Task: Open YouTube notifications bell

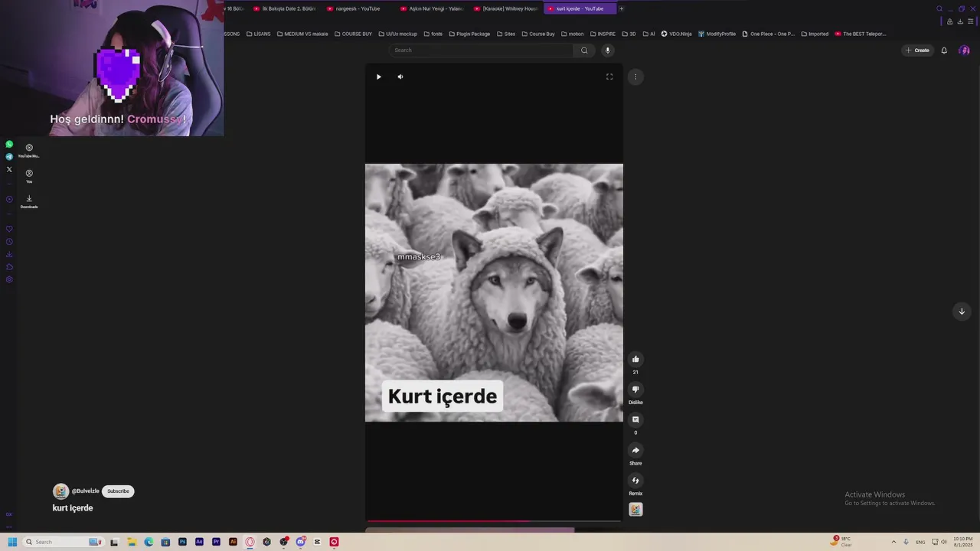Action: [944, 51]
